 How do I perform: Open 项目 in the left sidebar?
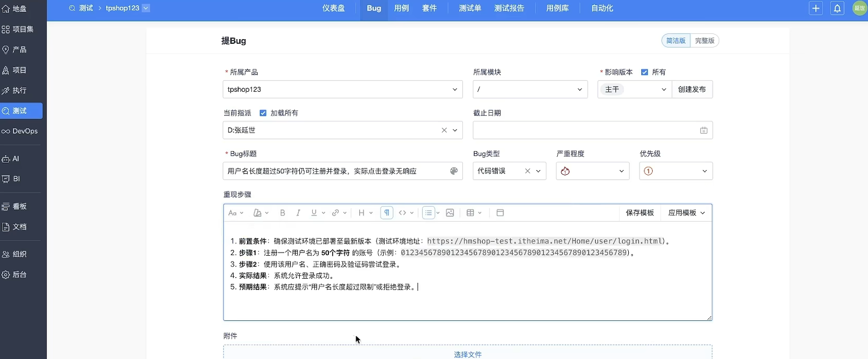[x=15, y=70]
